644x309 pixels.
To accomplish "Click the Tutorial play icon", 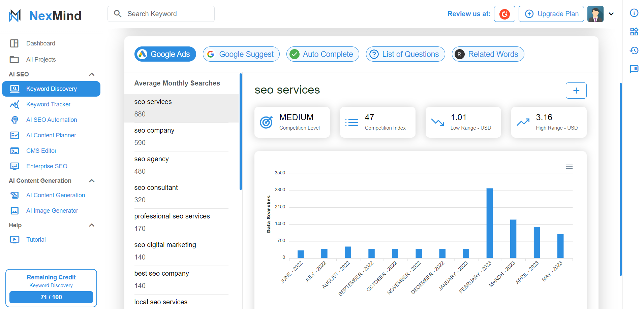I will point(14,240).
